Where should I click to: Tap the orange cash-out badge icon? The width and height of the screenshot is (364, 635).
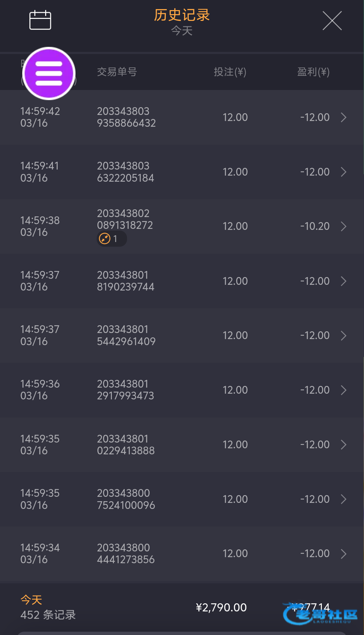(x=105, y=239)
